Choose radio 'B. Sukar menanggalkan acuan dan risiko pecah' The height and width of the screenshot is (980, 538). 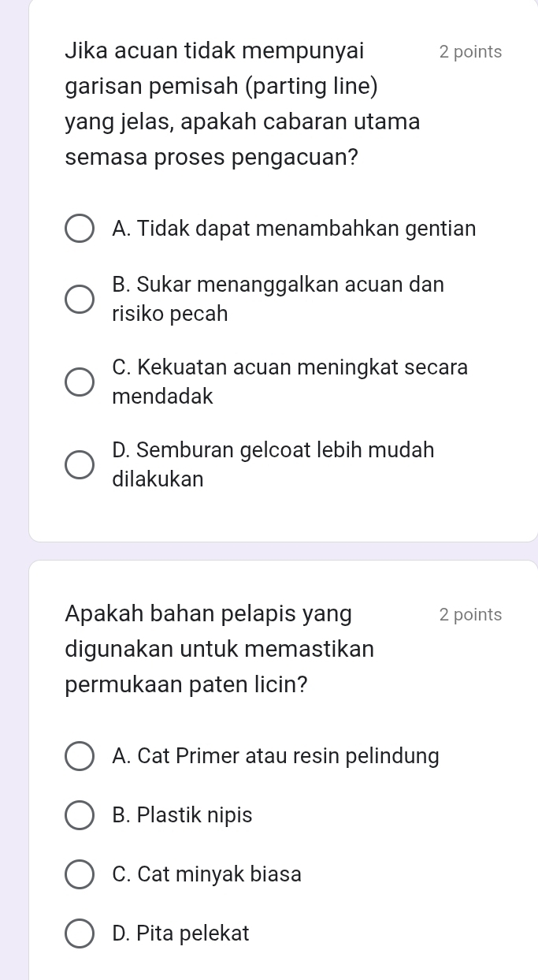pos(79,300)
